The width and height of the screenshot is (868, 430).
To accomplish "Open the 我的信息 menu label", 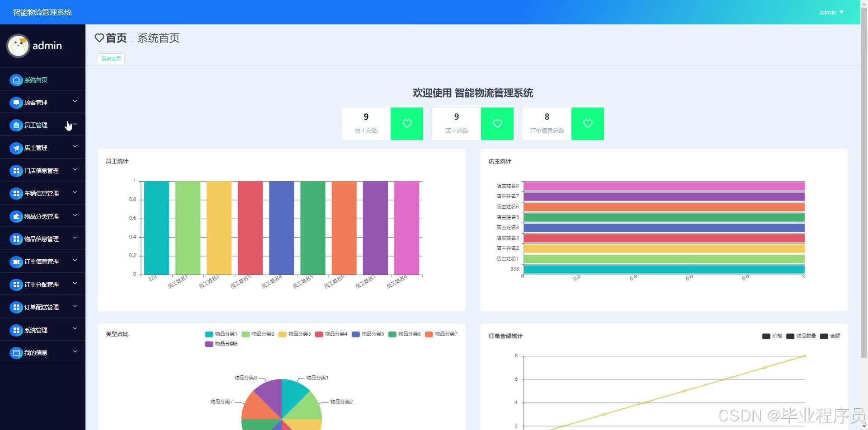I will 36,353.
